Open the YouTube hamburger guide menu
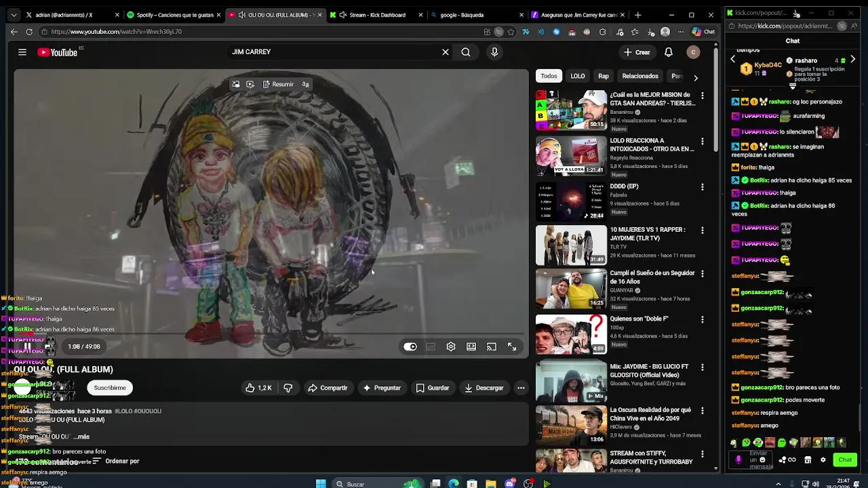Screen dimensions: 868x488 [x=22, y=52]
